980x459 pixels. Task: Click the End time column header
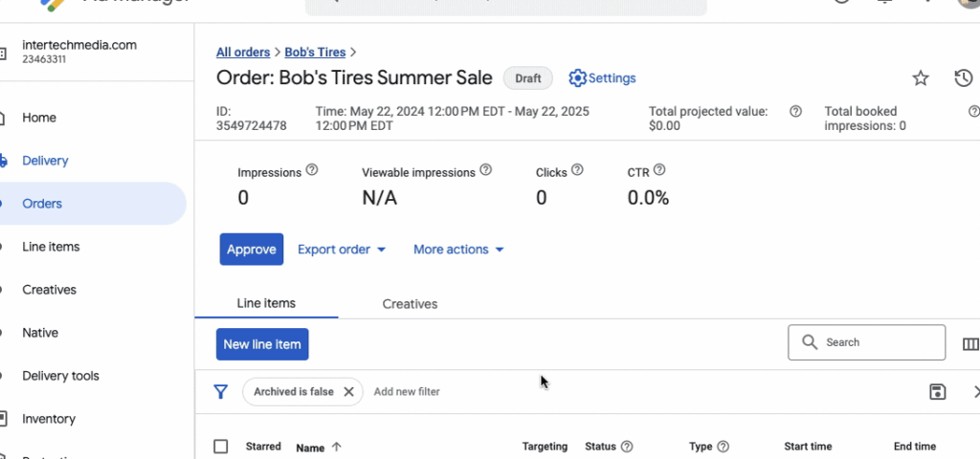(914, 447)
